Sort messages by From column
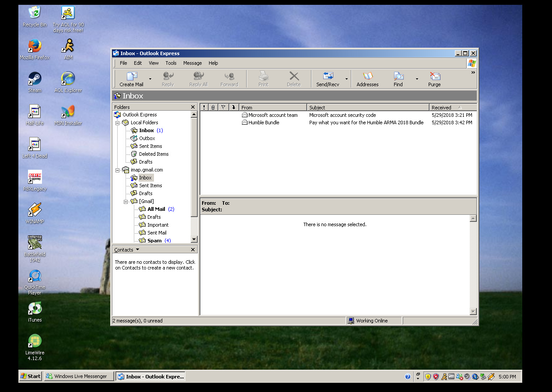This screenshot has height=392, width=552. point(273,107)
